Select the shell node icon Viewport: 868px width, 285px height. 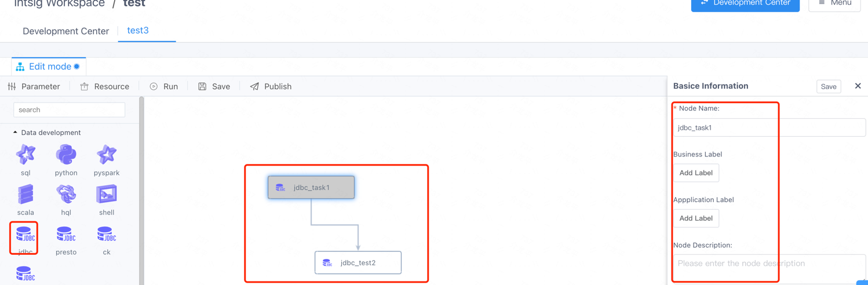pyautogui.click(x=107, y=195)
